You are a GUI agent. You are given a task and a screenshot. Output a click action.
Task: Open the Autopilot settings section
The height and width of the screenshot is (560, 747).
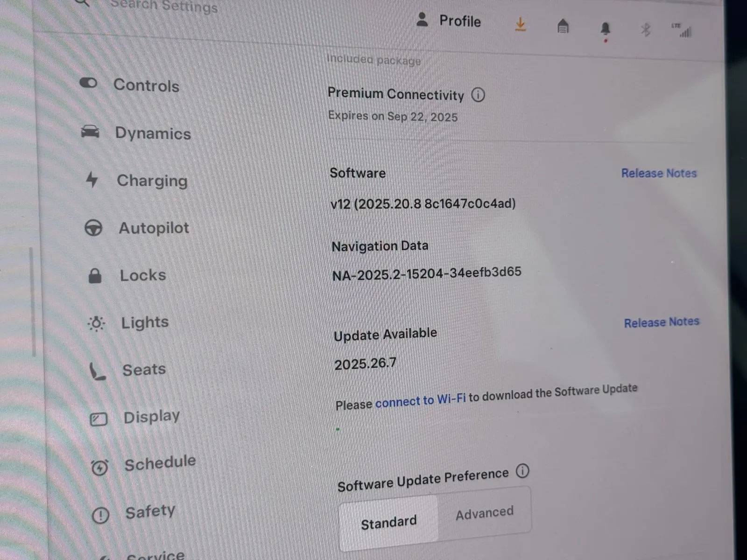(154, 228)
